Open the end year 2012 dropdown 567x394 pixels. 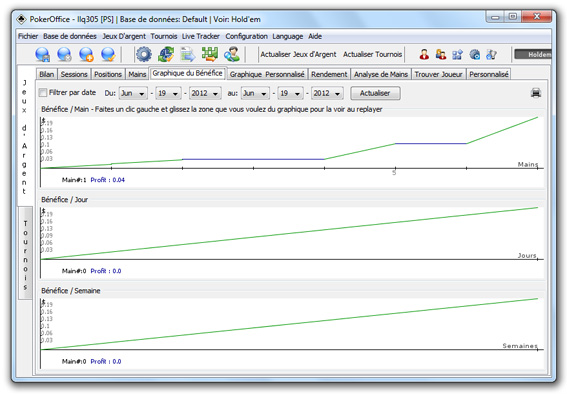click(327, 93)
